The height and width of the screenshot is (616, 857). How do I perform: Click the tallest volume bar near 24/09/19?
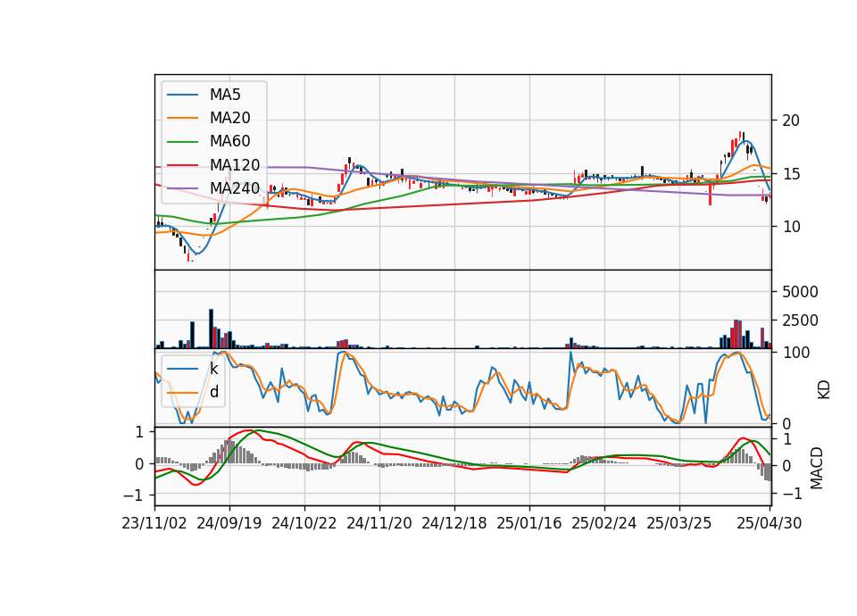pos(212,329)
